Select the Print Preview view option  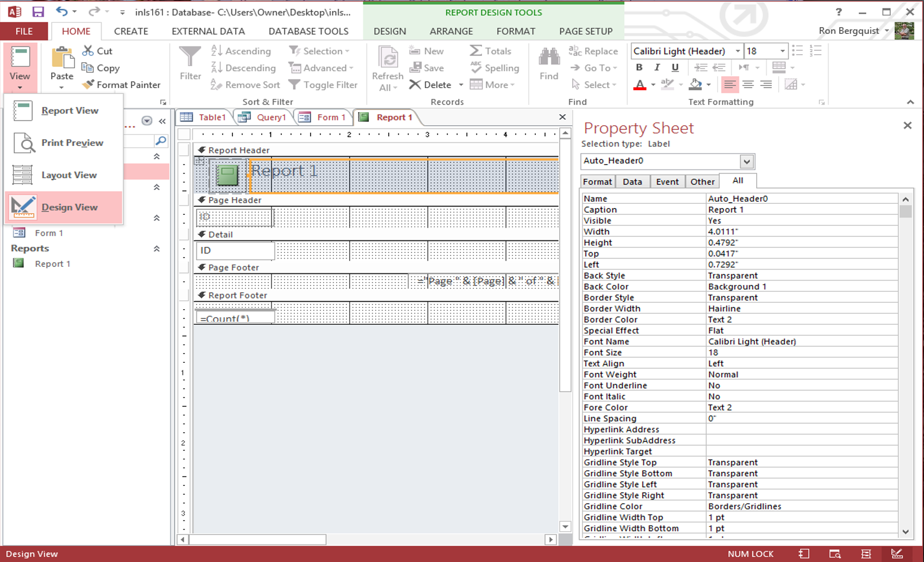(x=72, y=143)
